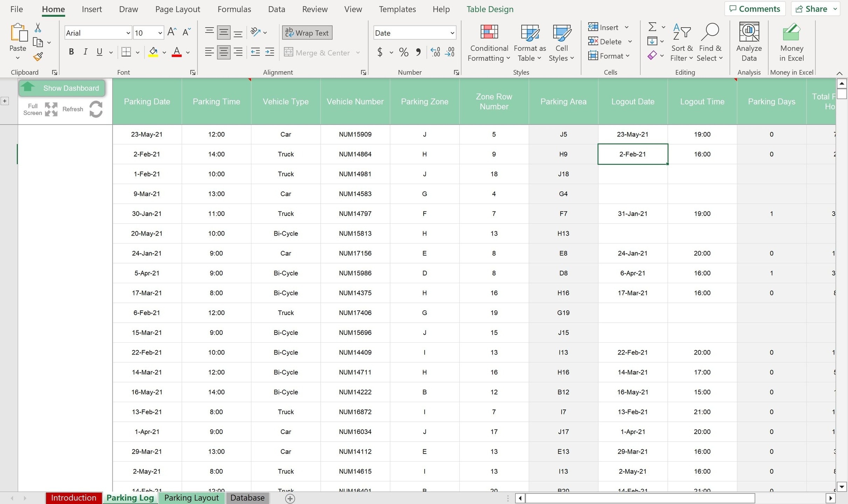Click the Format Painter brush icon
Viewport: 848px width, 504px height.
[38, 57]
